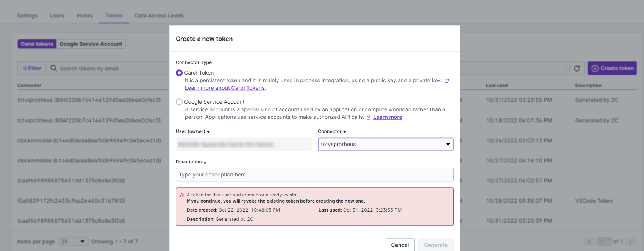Click the Description column header
This screenshot has height=251, width=644.
click(x=588, y=86)
